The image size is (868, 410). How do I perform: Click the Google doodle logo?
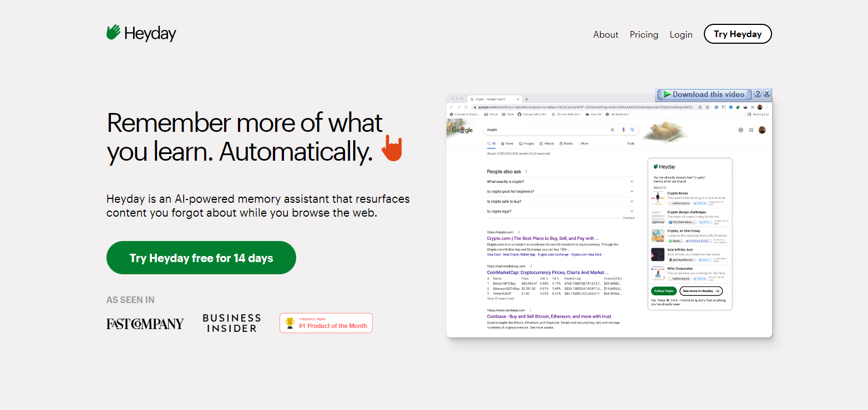(462, 129)
